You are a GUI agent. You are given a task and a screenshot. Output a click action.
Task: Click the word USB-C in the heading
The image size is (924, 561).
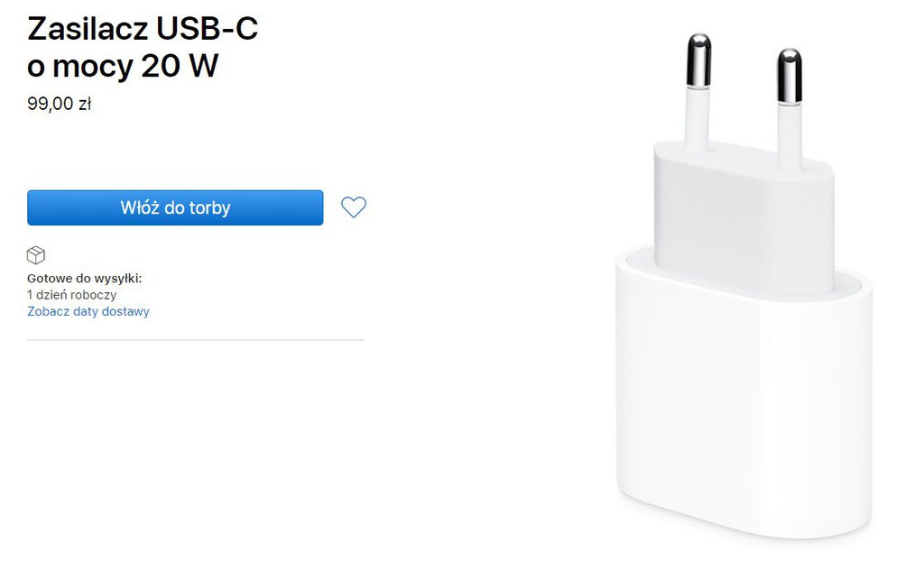[x=207, y=28]
